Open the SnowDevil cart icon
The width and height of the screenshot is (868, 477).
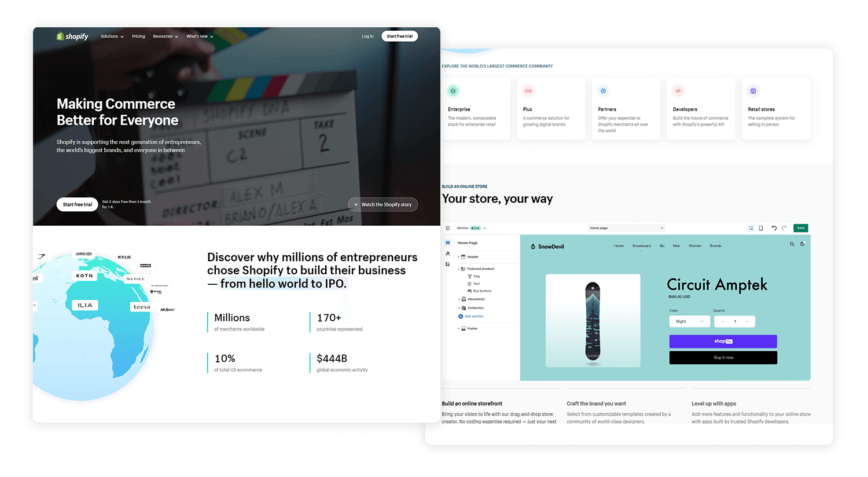tap(803, 244)
